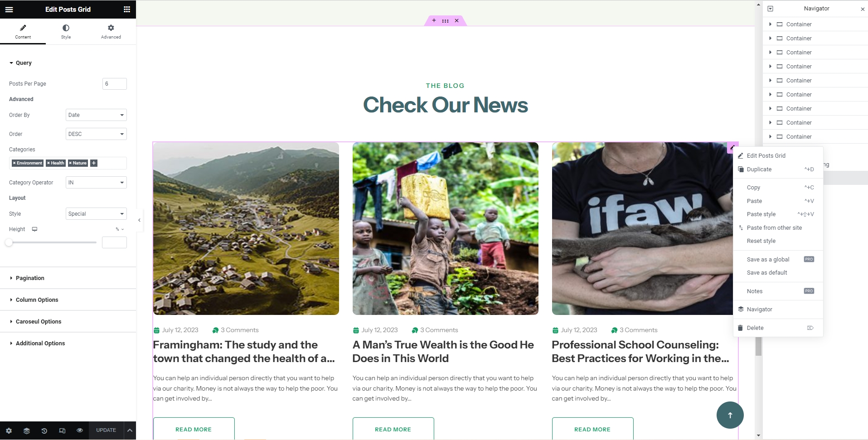This screenshot has width=868, height=440.
Task: Click the Posts Per Page input field
Action: 115,84
